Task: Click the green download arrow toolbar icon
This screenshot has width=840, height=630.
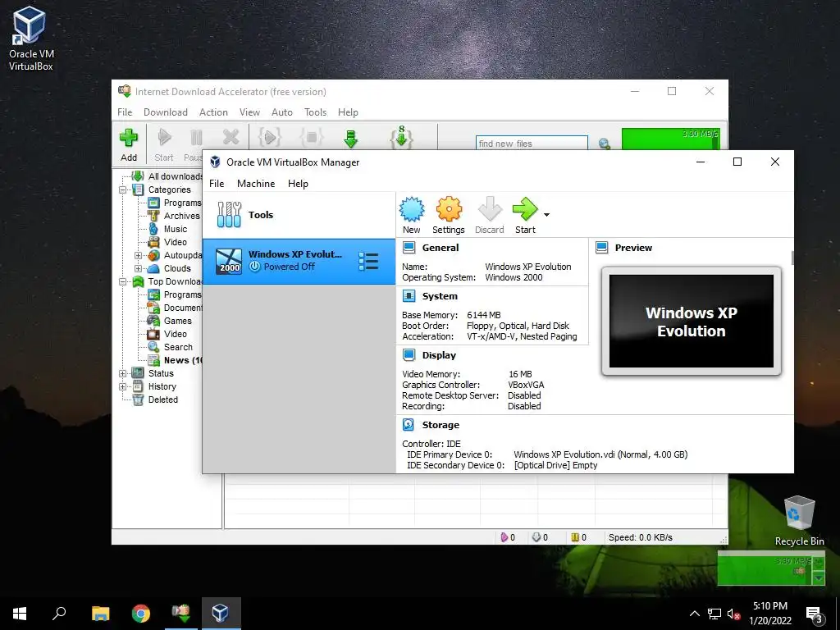Action: tap(351, 138)
